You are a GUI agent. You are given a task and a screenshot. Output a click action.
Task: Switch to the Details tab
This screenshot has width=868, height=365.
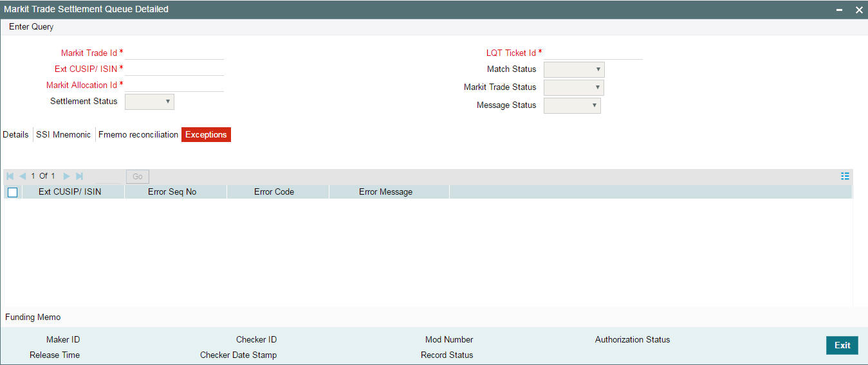point(15,135)
